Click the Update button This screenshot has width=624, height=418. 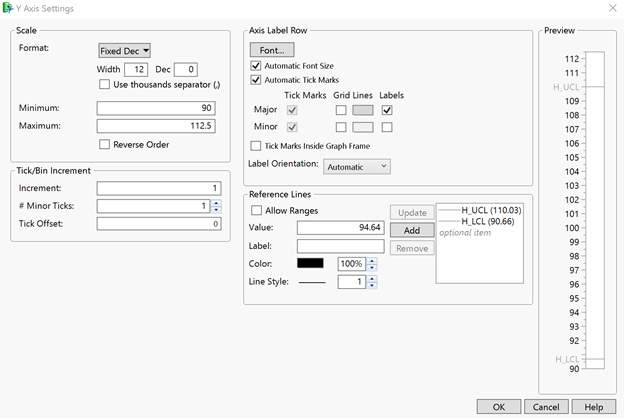pos(412,213)
